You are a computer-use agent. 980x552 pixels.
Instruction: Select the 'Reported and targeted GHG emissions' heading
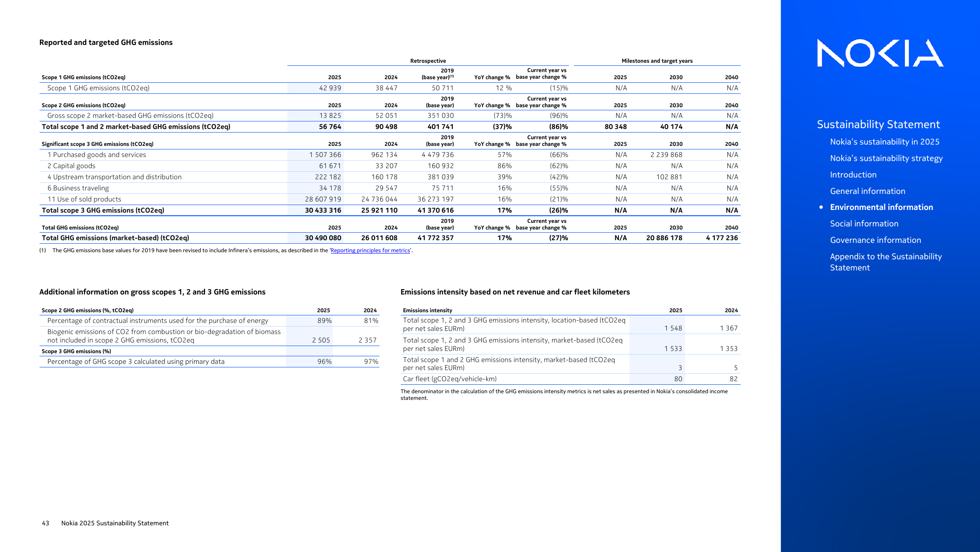106,42
